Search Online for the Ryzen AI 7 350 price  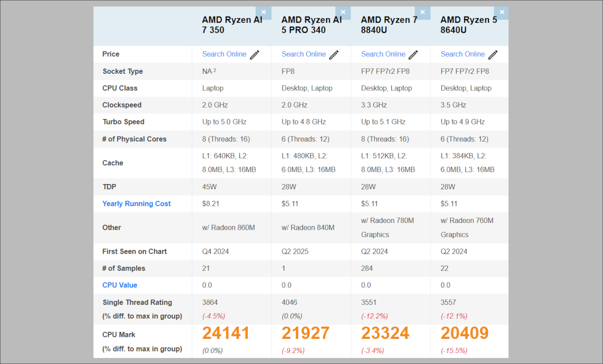coord(224,54)
